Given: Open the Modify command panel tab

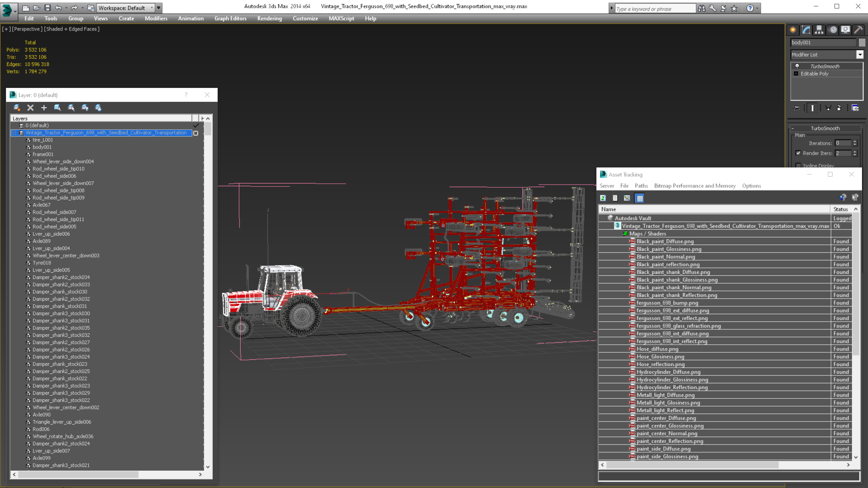Looking at the screenshot, I should click(806, 30).
